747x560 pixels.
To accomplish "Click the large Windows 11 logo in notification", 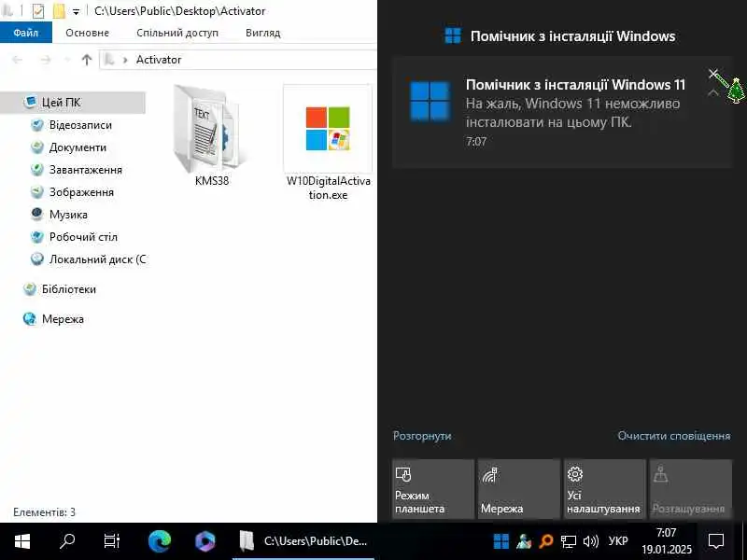I will pyautogui.click(x=430, y=101).
